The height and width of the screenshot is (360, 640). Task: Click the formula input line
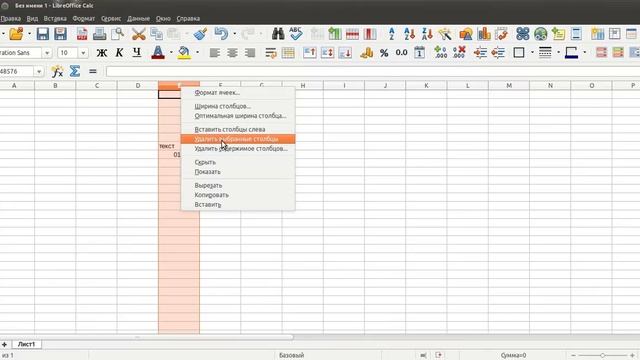[373, 71]
